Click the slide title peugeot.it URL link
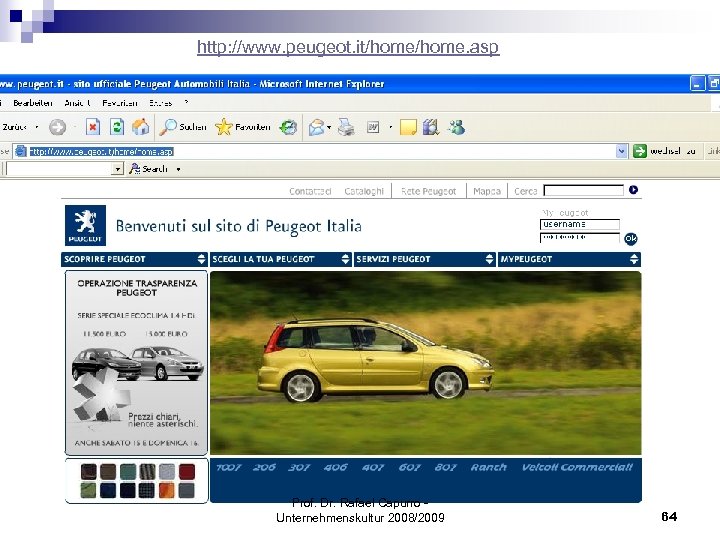 [348, 47]
